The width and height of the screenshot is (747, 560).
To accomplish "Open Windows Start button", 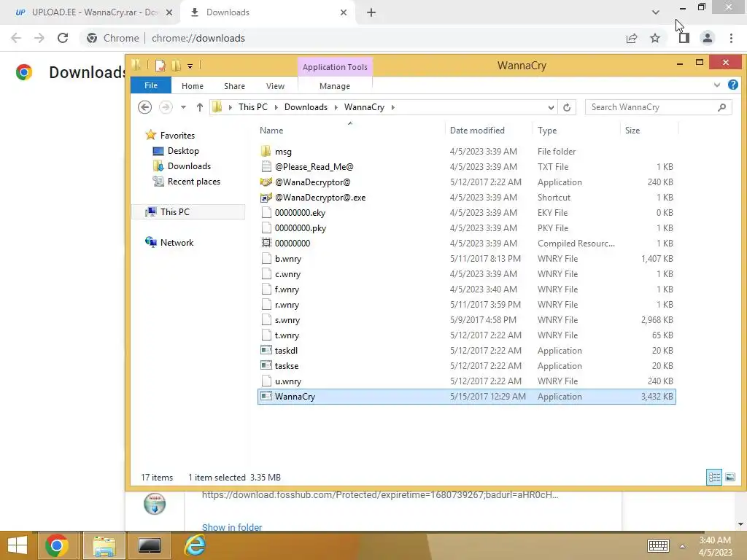I will click(18, 545).
